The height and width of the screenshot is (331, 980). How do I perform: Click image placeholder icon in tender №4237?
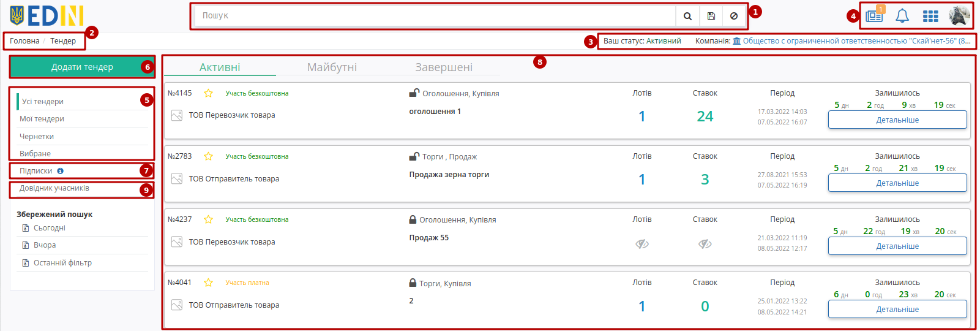177,242
